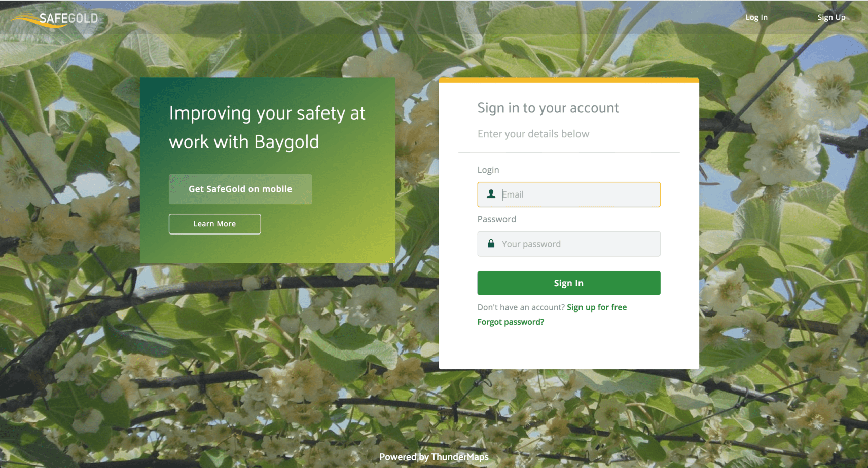
Task: Click the Password label above the password field
Action: pyautogui.click(x=497, y=219)
